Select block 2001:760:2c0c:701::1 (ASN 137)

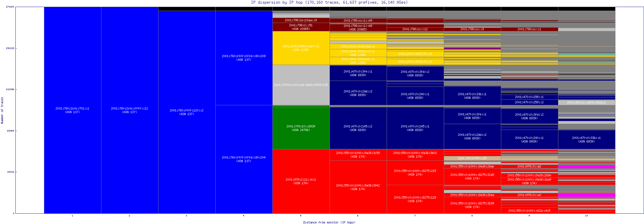coord(73,110)
